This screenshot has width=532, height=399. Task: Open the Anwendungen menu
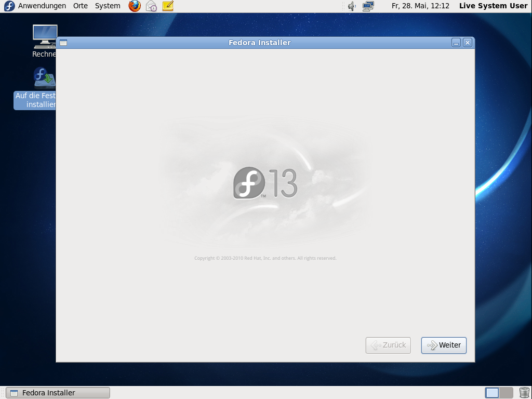[42, 6]
